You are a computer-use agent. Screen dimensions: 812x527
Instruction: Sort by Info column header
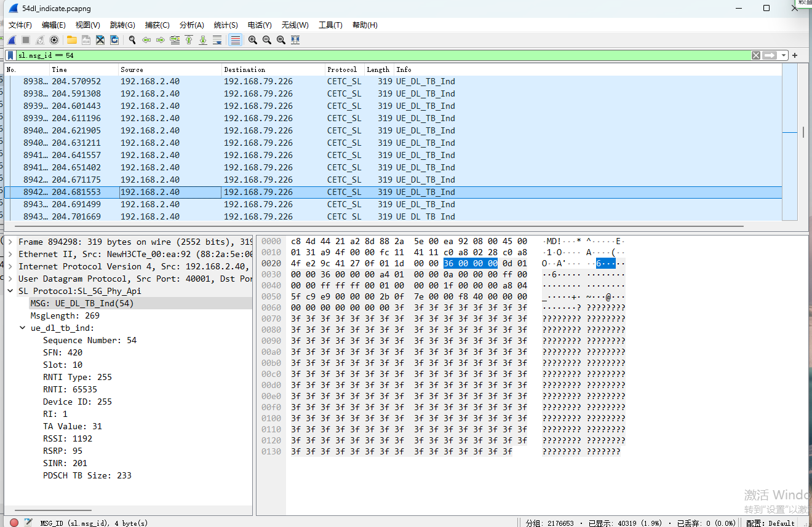pyautogui.click(x=587, y=69)
